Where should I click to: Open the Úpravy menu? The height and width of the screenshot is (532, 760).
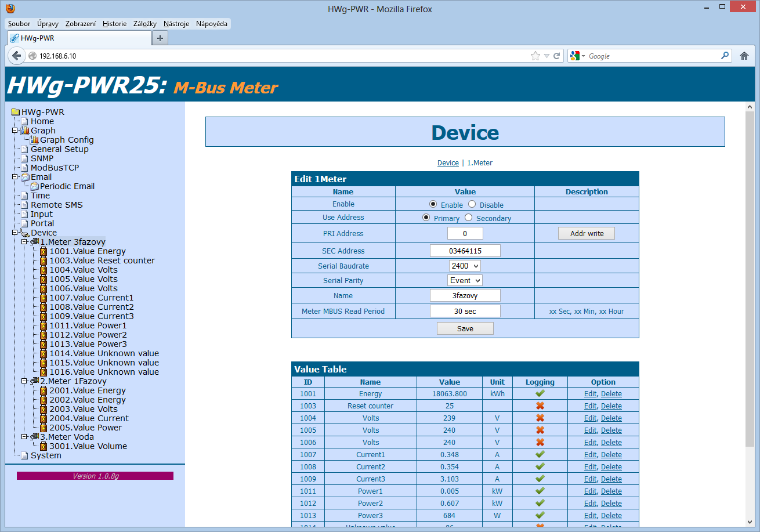point(48,24)
